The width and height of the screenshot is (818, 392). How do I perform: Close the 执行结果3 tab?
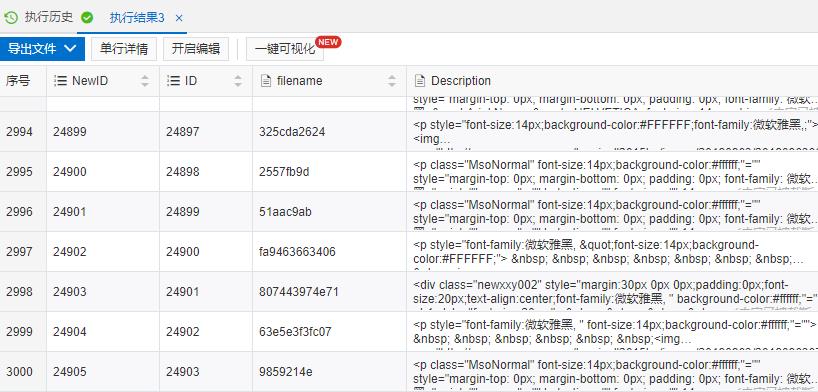[179, 18]
